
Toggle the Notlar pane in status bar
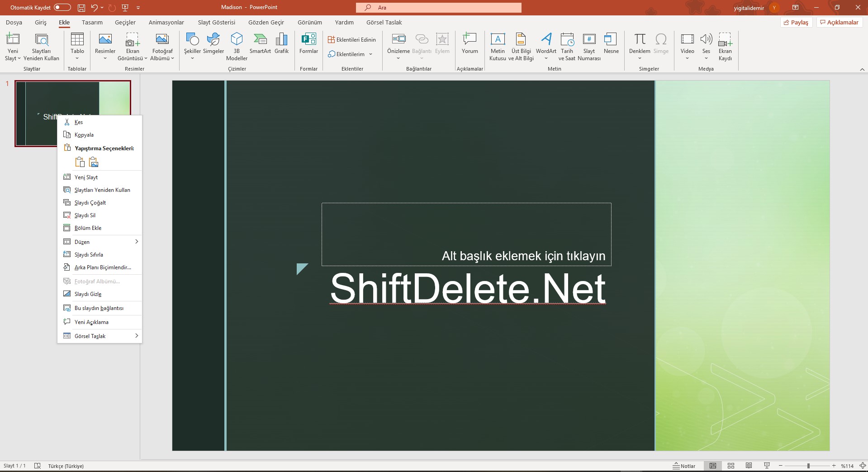[684, 466]
